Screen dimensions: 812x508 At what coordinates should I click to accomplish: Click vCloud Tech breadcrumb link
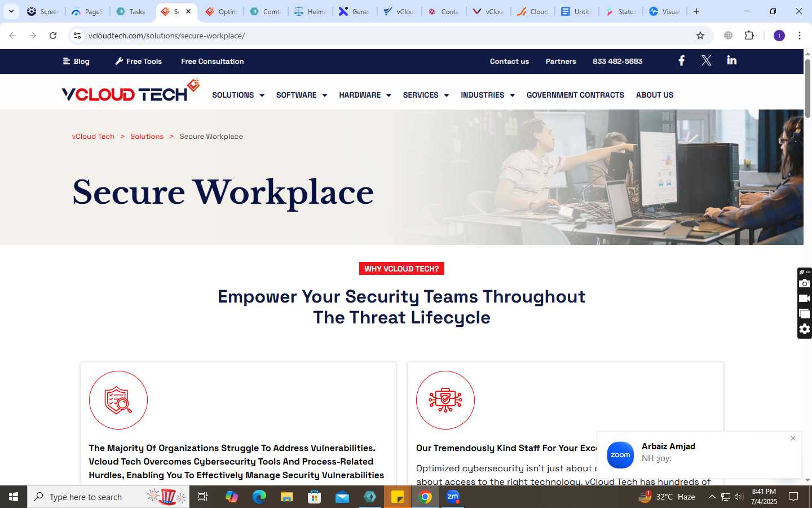93,136
